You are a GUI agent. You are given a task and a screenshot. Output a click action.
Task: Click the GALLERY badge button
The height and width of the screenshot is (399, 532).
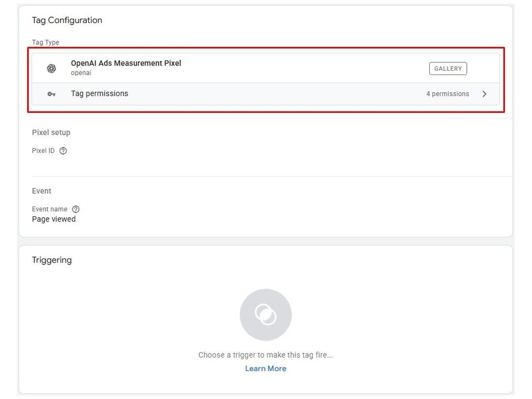click(x=448, y=68)
